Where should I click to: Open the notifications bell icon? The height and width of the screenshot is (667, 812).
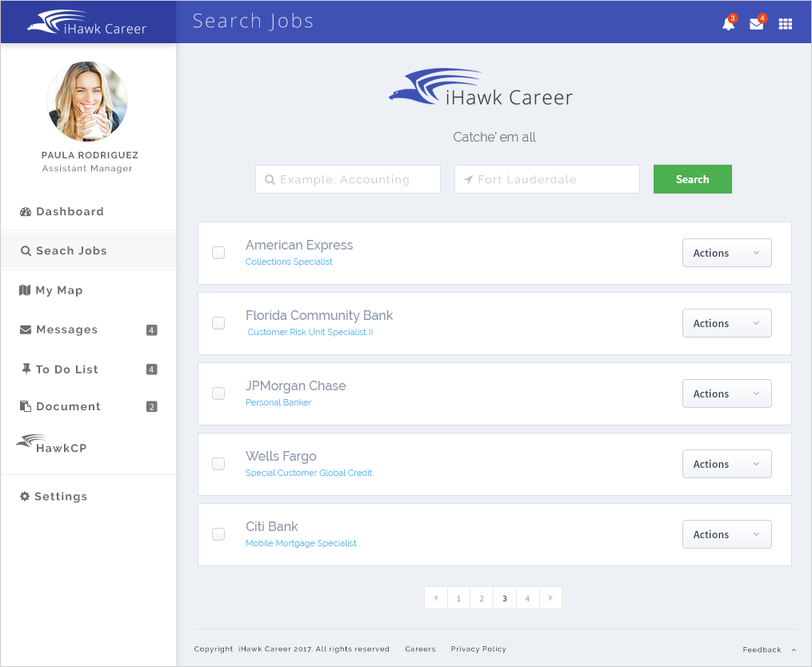[728, 24]
